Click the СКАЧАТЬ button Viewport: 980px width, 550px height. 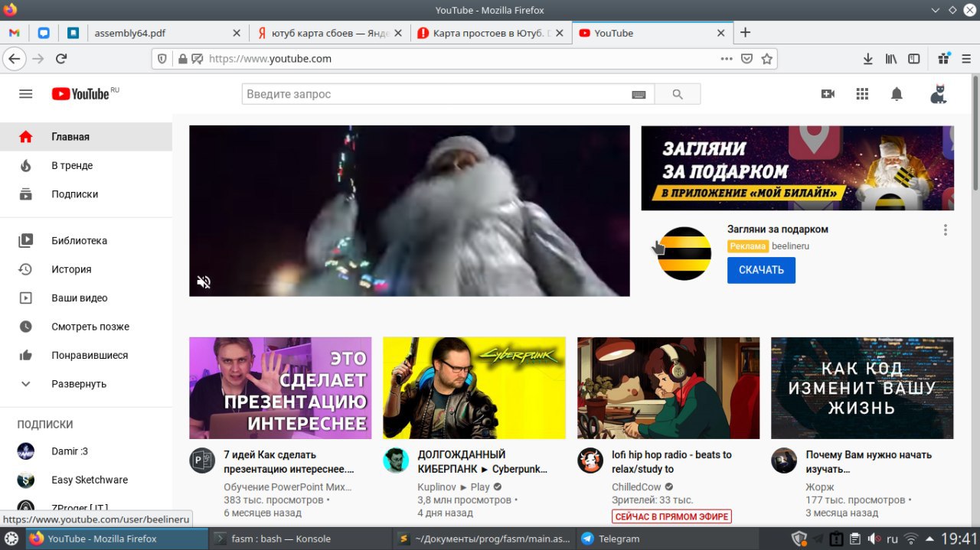point(761,270)
